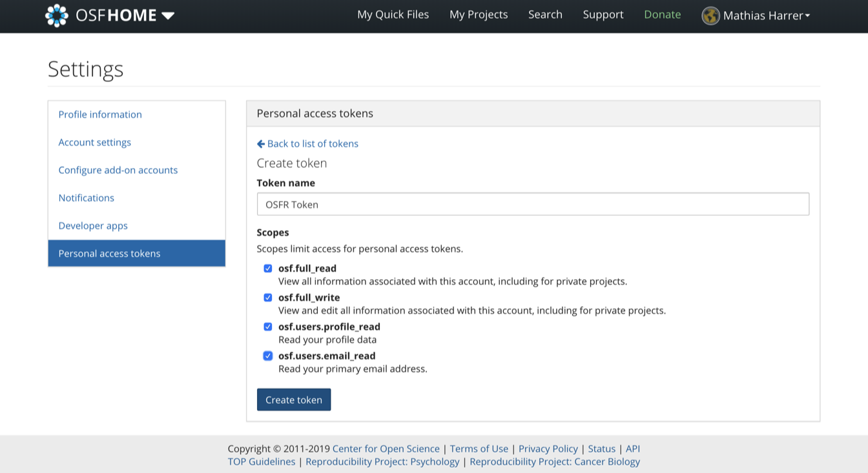Click Mathias Harrer's profile avatar
This screenshot has height=473, width=868.
tap(710, 16)
